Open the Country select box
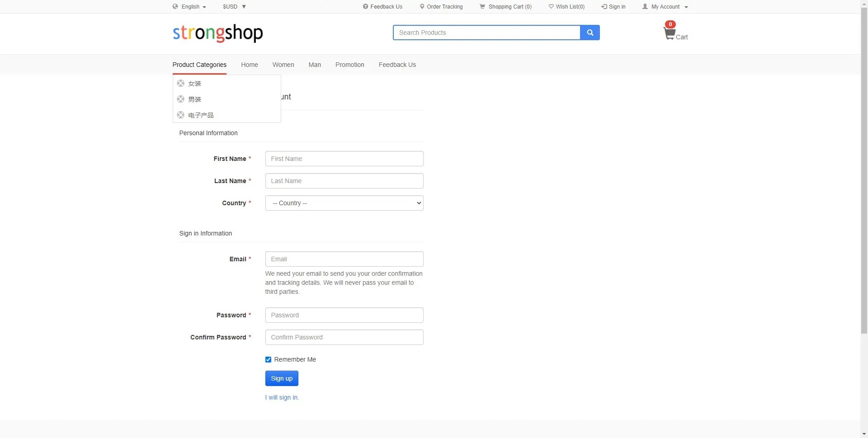 point(344,203)
